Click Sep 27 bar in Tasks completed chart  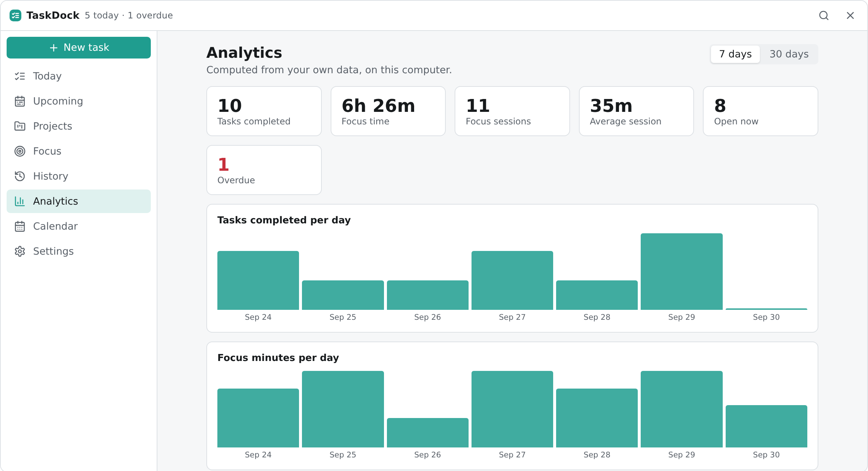coord(512,280)
